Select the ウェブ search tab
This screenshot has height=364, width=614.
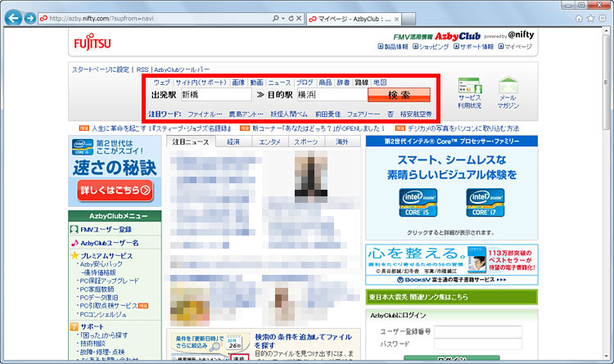[x=162, y=82]
